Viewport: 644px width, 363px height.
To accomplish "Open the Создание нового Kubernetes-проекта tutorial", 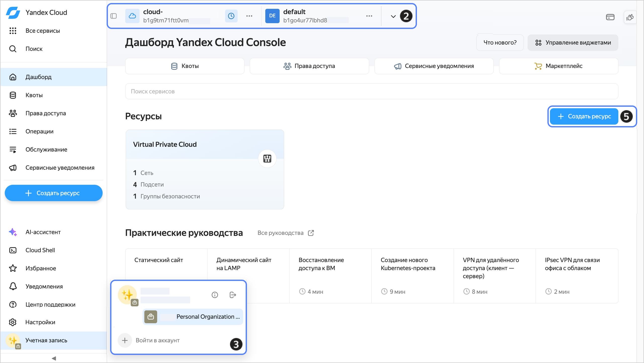I will click(413, 276).
